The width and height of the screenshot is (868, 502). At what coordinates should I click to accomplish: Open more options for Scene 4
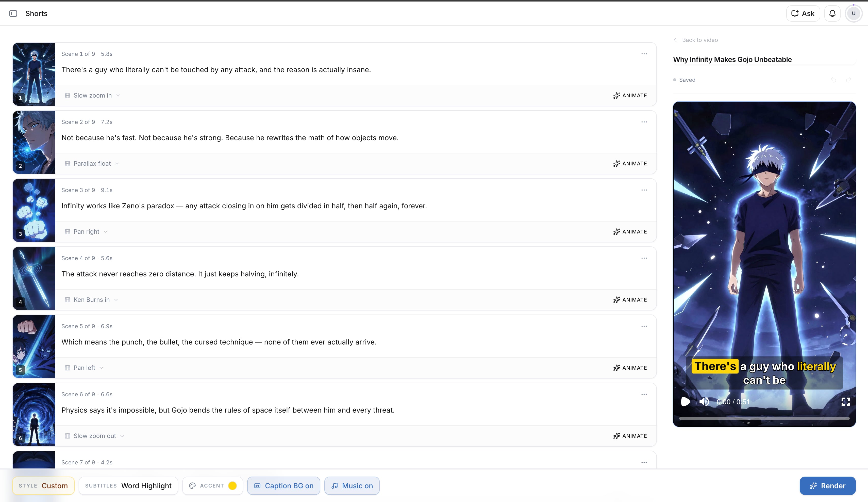644,258
